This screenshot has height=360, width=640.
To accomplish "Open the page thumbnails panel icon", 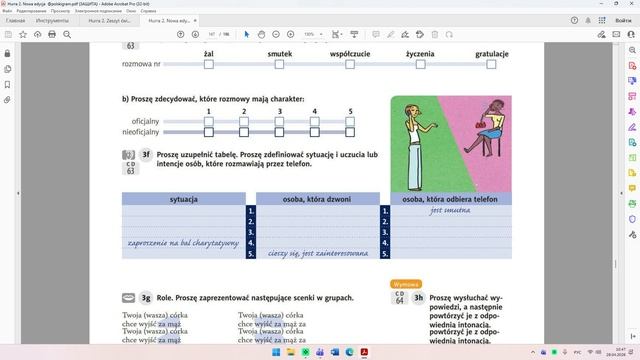I will 7,69.
